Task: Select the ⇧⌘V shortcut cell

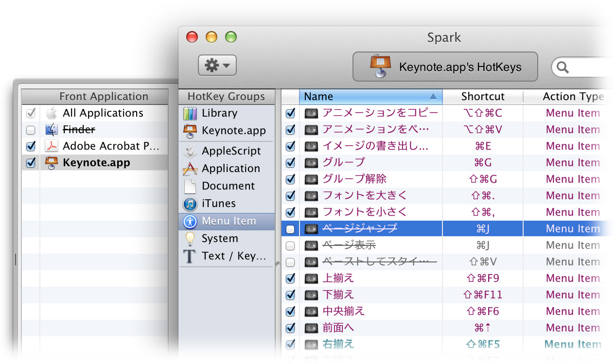Action: tap(483, 262)
